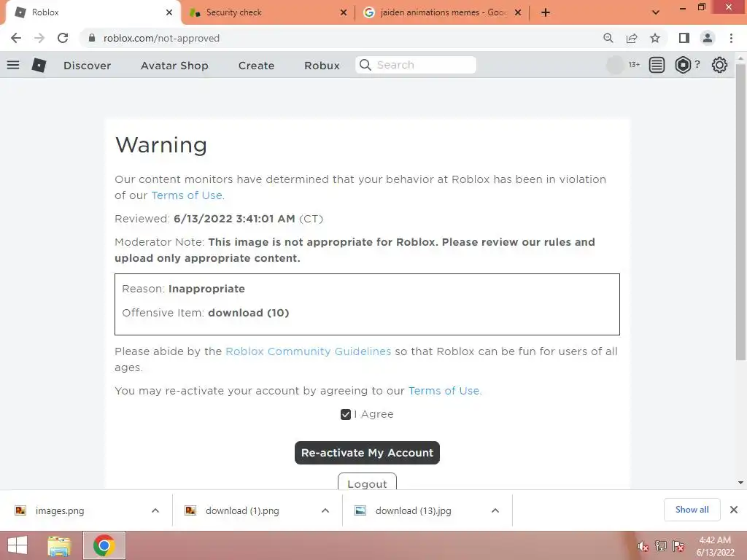Click the muted volume tray icon
Screen dimensions: 747x560
click(x=643, y=546)
